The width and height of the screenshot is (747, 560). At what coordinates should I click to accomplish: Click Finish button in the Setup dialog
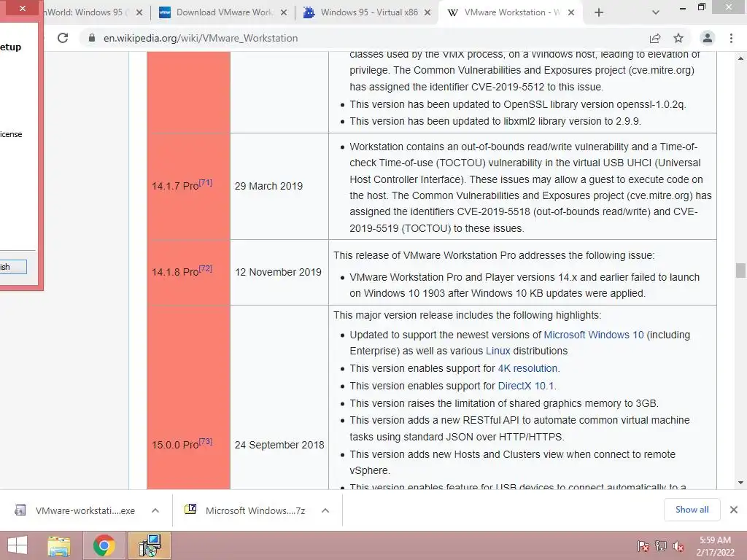12,267
